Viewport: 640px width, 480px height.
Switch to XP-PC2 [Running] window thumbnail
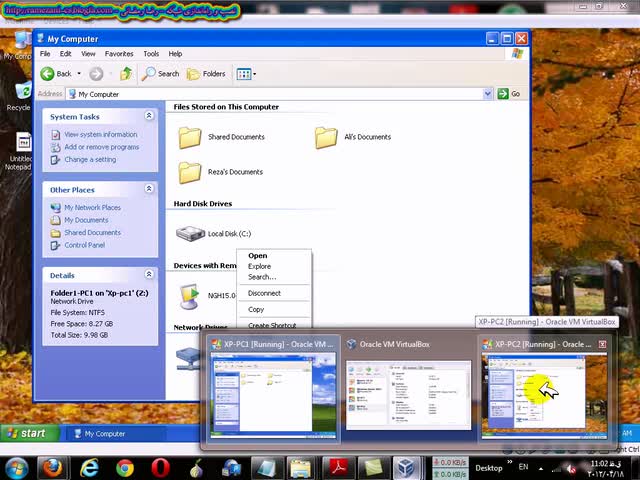pyautogui.click(x=544, y=389)
